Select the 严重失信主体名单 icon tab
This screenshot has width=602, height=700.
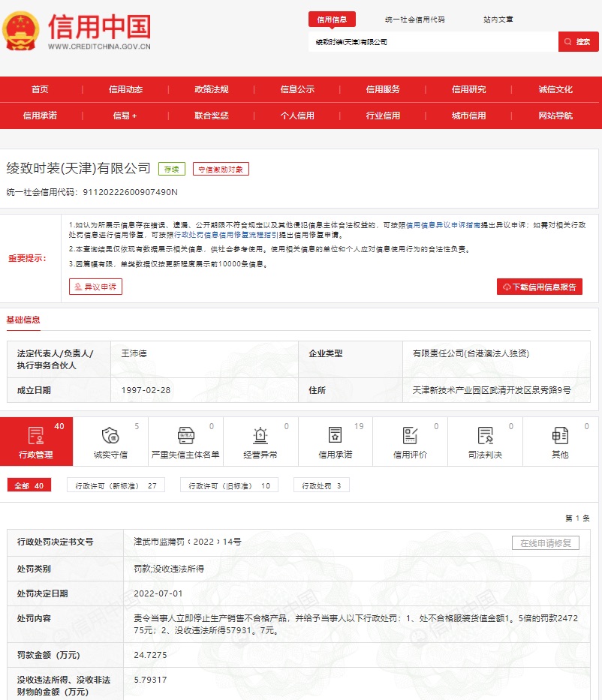point(185,441)
